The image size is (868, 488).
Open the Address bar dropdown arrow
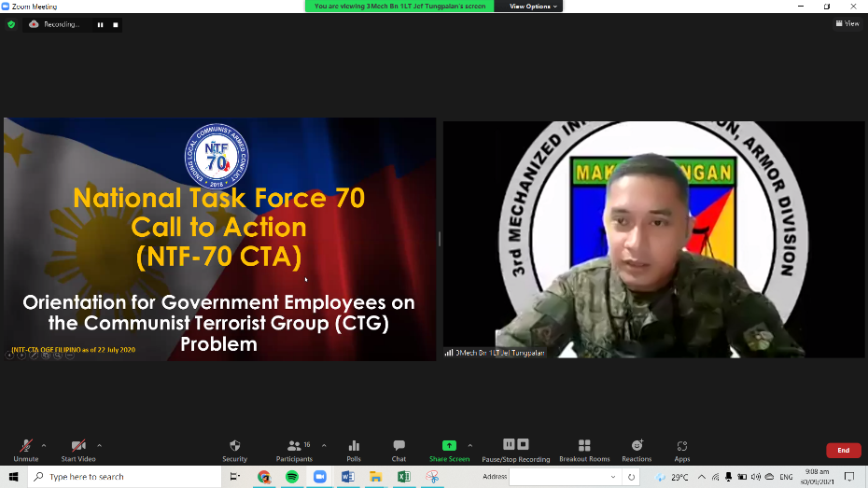(613, 477)
